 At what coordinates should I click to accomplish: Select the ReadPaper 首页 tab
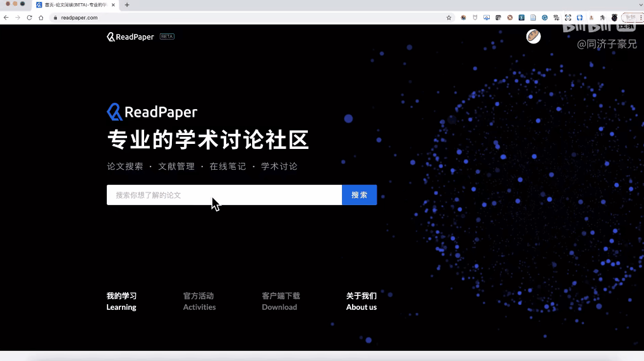pyautogui.click(x=74, y=5)
